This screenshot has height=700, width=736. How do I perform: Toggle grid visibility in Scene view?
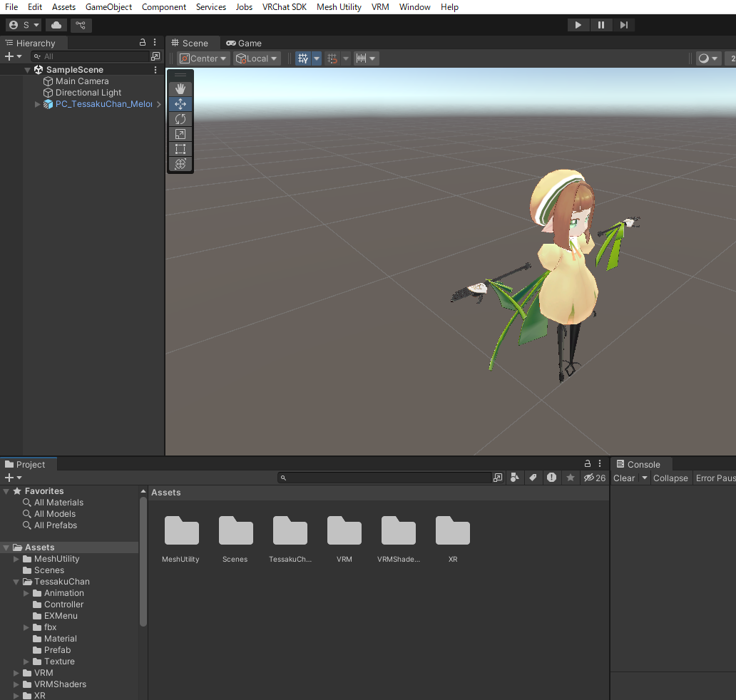point(303,58)
